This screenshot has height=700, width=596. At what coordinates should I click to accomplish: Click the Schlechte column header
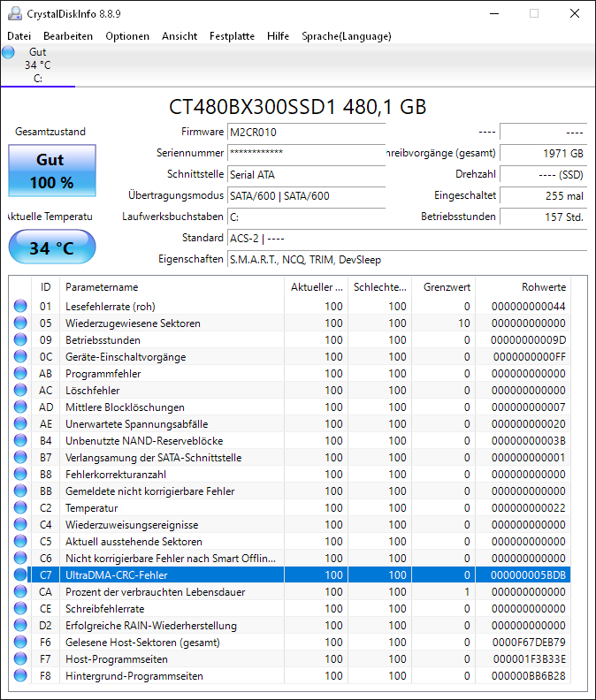coord(380,287)
